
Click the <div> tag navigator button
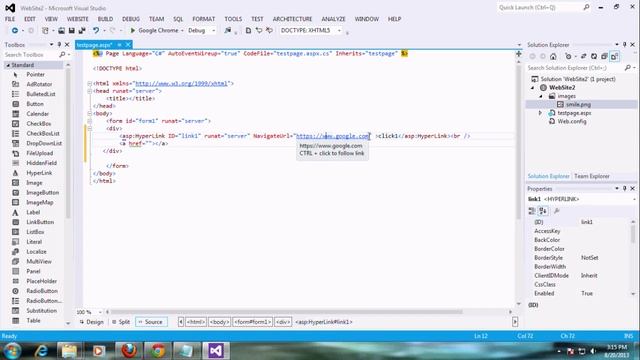click(x=283, y=322)
